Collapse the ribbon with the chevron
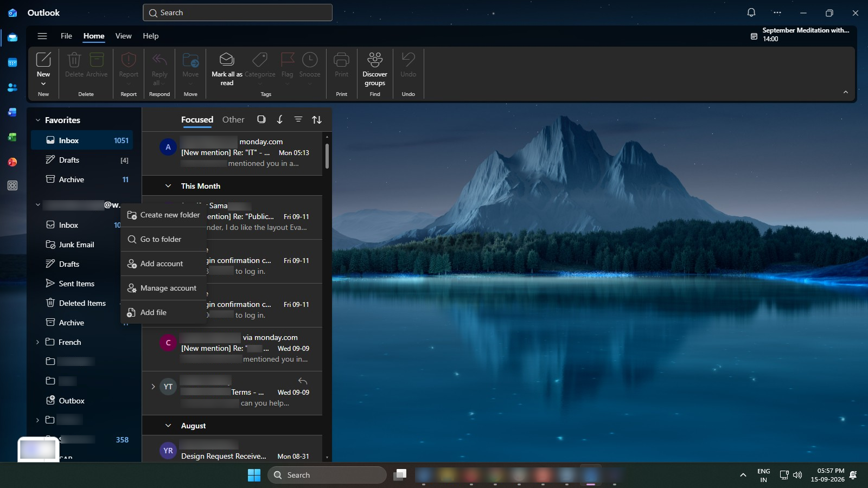The width and height of the screenshot is (868, 488). point(845,92)
